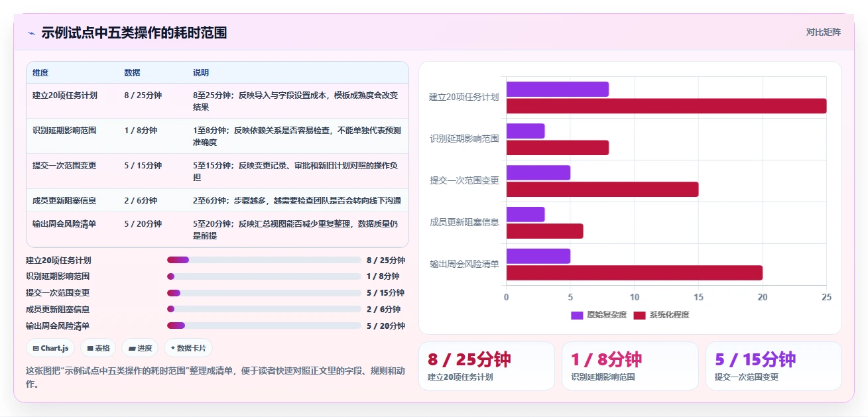Viewport: 868px width, 417px height.
Task: Click the description starting 2至6分钟
Action: pyautogui.click(x=297, y=200)
